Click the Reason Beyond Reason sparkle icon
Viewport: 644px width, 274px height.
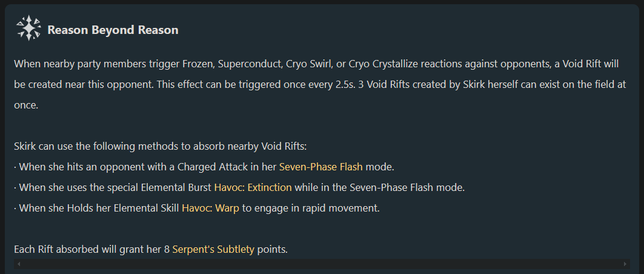pos(28,28)
